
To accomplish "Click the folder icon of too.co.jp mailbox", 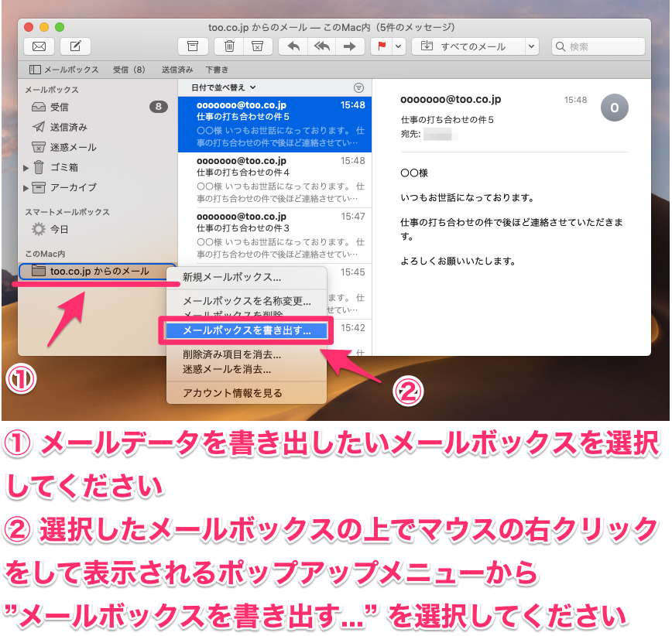I will point(39,271).
